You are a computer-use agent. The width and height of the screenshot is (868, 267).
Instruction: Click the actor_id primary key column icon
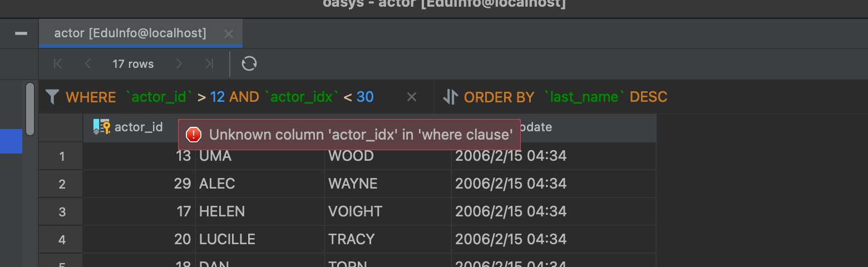point(102,127)
